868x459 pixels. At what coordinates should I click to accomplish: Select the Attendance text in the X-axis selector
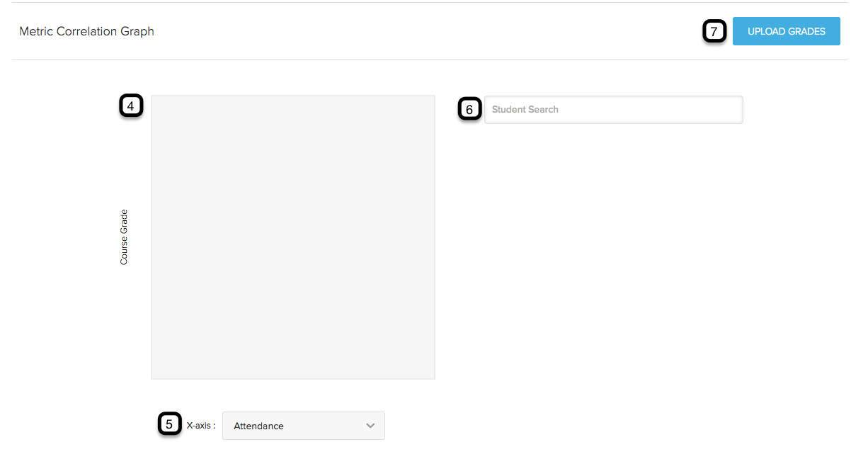258,426
